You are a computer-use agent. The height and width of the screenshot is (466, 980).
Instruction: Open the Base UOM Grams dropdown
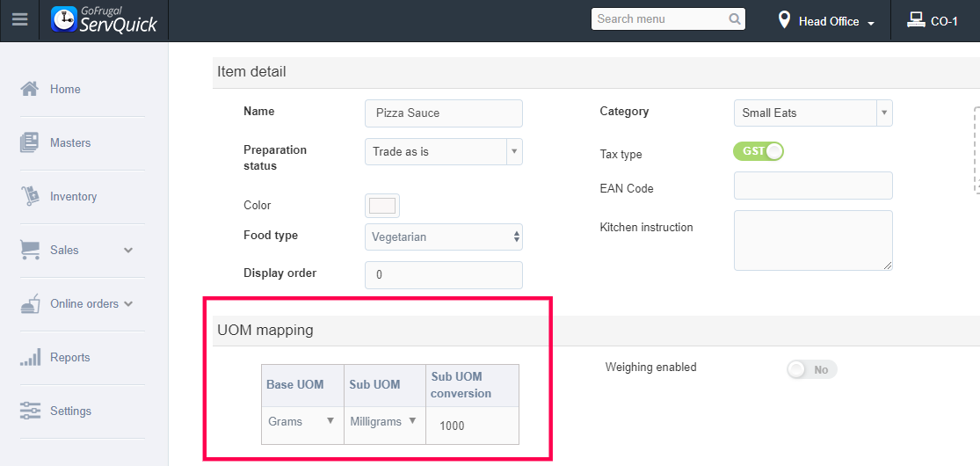[301, 422]
